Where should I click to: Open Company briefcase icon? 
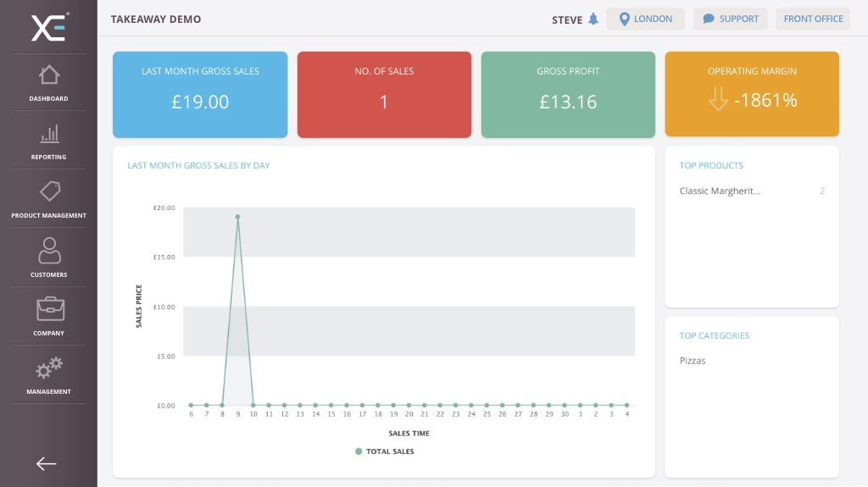[x=49, y=309]
